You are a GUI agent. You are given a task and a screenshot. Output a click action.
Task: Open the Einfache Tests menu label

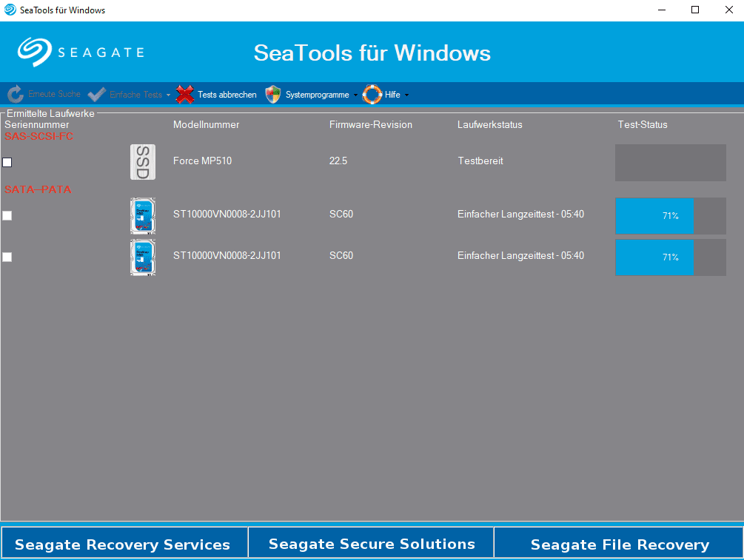(135, 95)
